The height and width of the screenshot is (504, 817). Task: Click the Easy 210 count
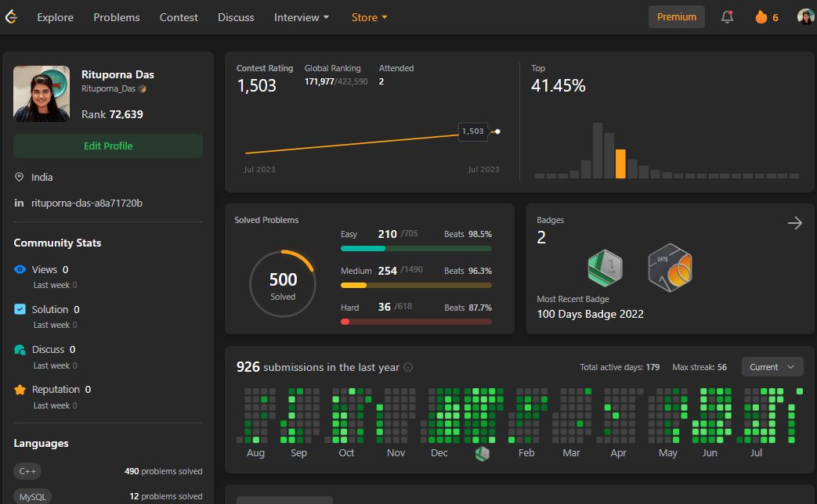tap(387, 234)
